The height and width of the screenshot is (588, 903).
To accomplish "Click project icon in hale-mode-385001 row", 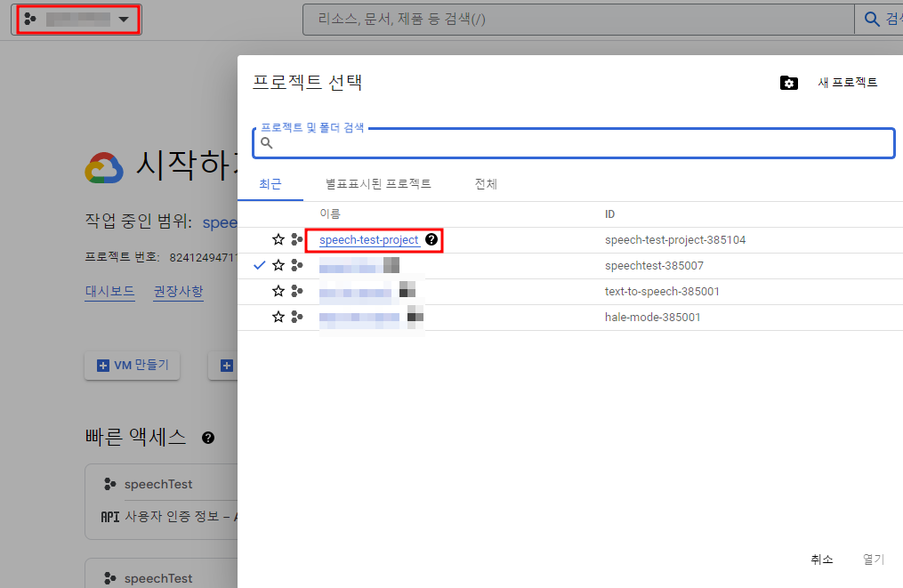I will 296,318.
